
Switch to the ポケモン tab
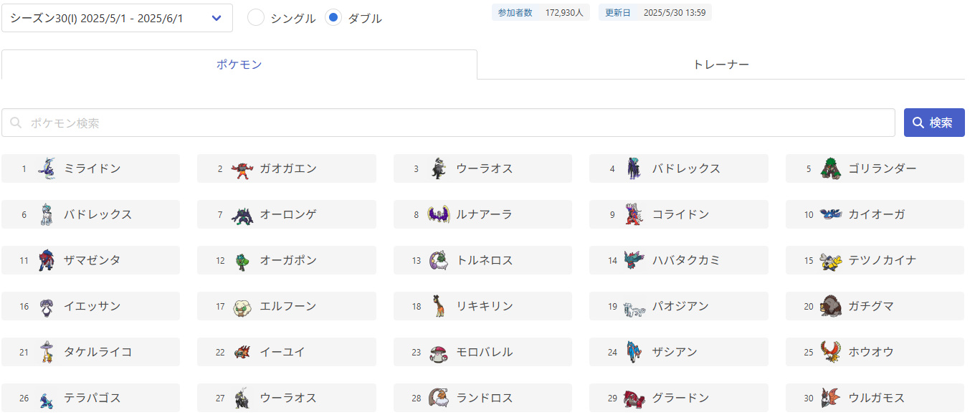pyautogui.click(x=239, y=65)
